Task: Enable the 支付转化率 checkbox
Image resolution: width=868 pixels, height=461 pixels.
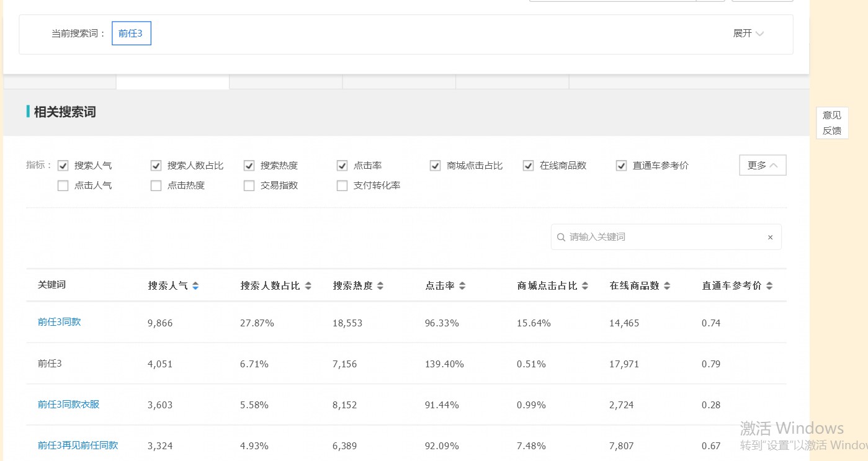Action: click(x=342, y=186)
